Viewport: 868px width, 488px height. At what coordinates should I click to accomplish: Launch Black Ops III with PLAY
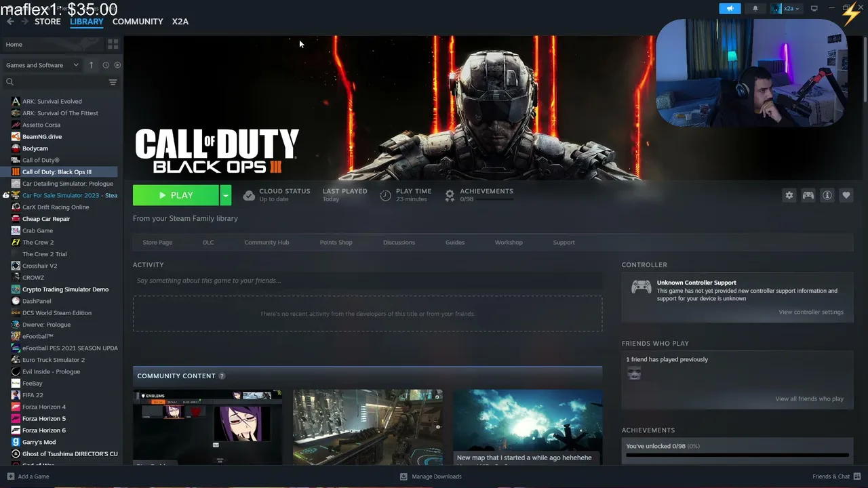click(176, 195)
